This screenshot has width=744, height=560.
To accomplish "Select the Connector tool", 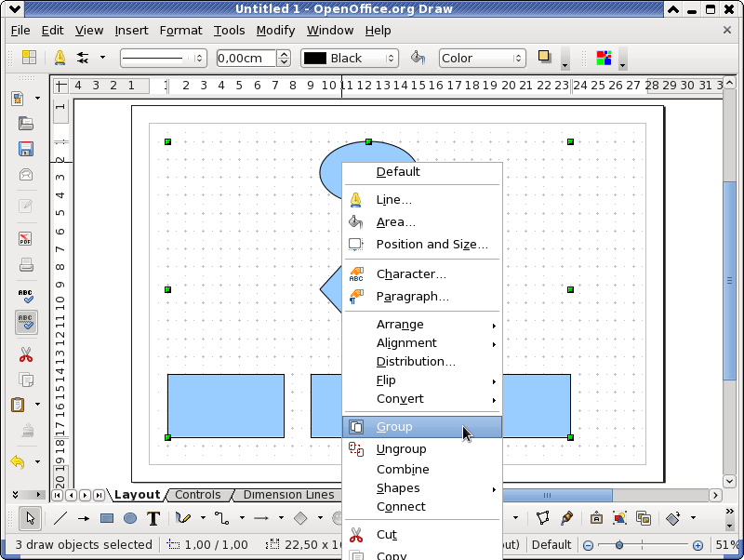I will click(x=221, y=518).
